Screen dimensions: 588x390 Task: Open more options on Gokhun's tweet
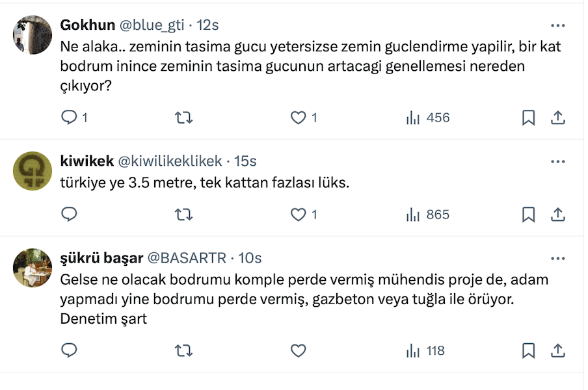pos(557,25)
